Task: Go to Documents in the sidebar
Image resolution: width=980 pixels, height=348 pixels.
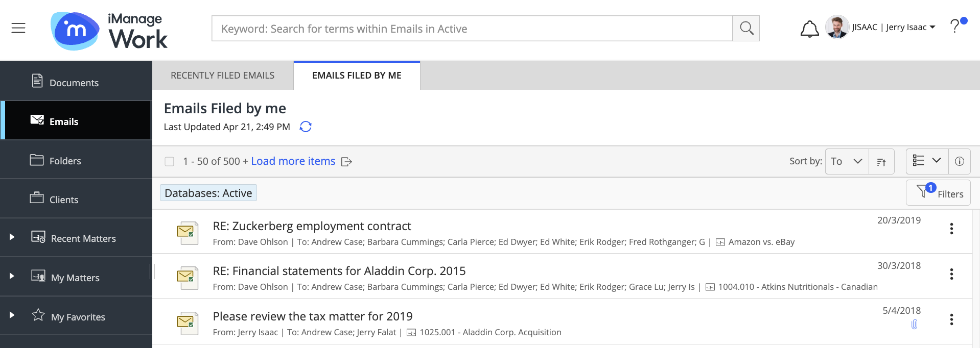Action: coord(74,83)
